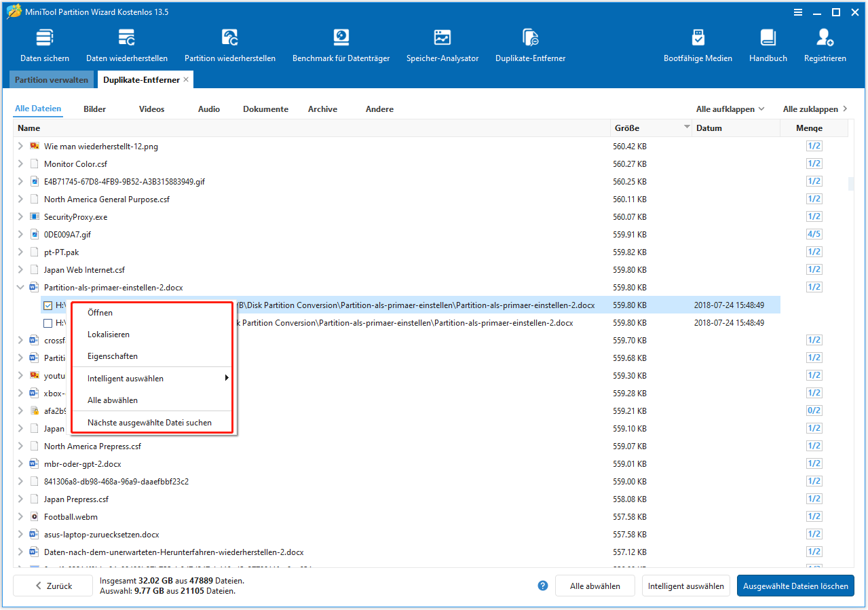Viewport: 868px width, 610px height.
Task: Switch to the Bilder filter tab
Action: tap(94, 109)
